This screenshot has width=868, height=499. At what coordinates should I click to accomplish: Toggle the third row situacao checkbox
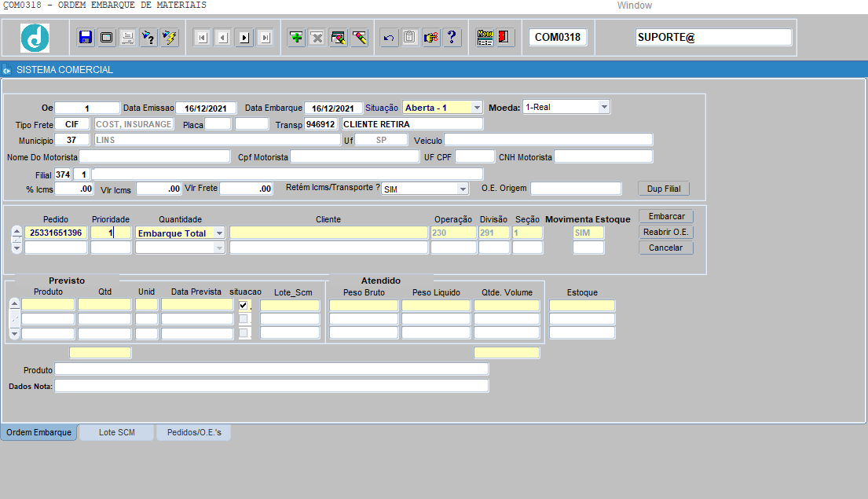pos(243,333)
